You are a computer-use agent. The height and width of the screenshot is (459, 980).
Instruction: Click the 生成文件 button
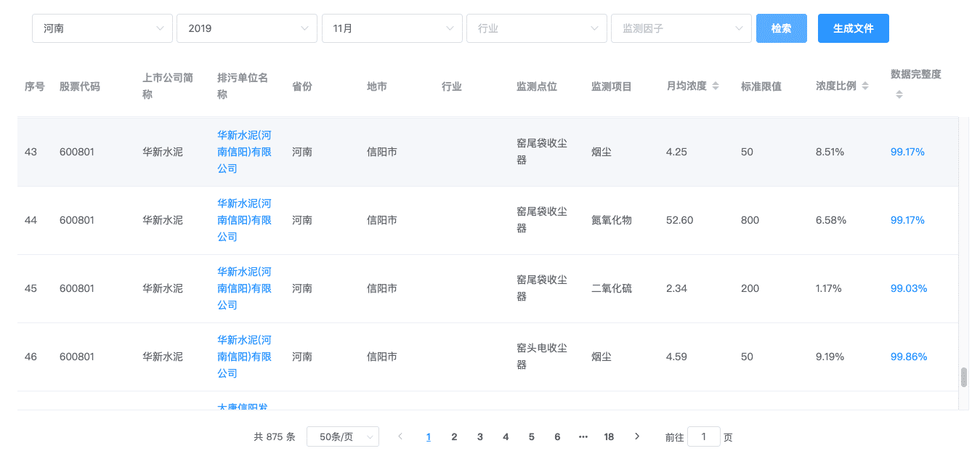coord(853,28)
